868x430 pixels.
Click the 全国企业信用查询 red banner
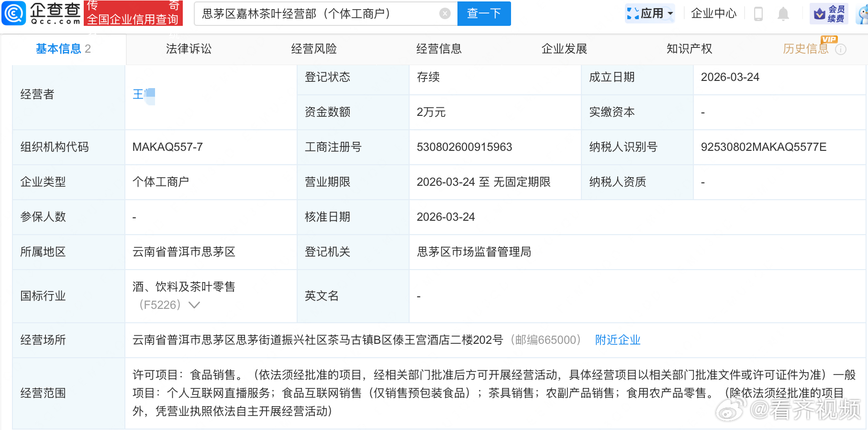coord(133,13)
